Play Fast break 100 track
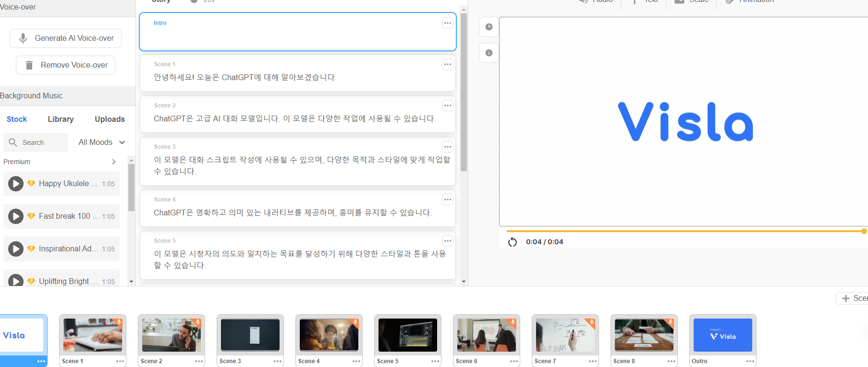The width and height of the screenshot is (868, 367). point(16,216)
